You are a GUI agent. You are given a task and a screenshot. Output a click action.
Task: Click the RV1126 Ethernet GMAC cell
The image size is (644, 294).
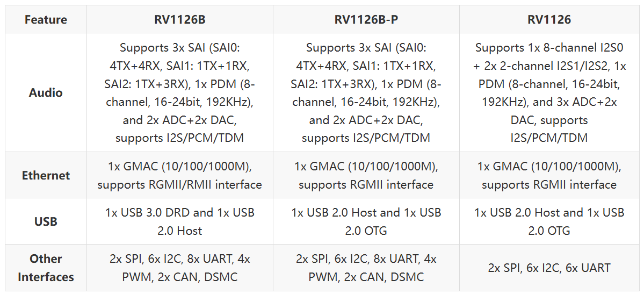(x=549, y=175)
